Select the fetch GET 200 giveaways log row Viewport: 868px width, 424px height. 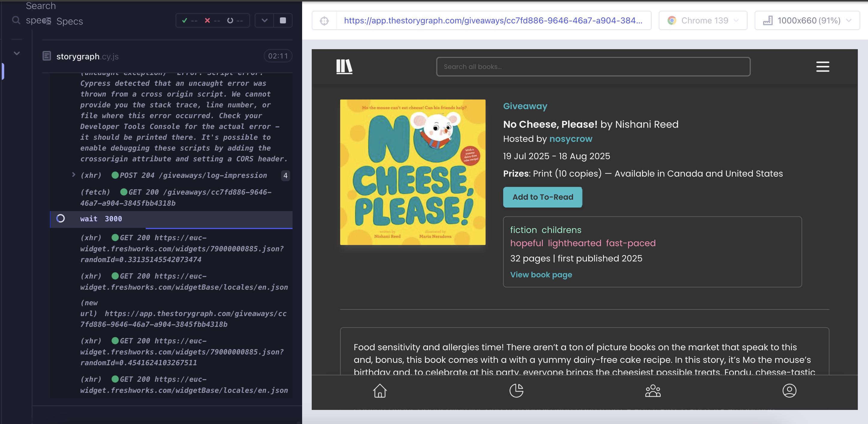pos(171,198)
